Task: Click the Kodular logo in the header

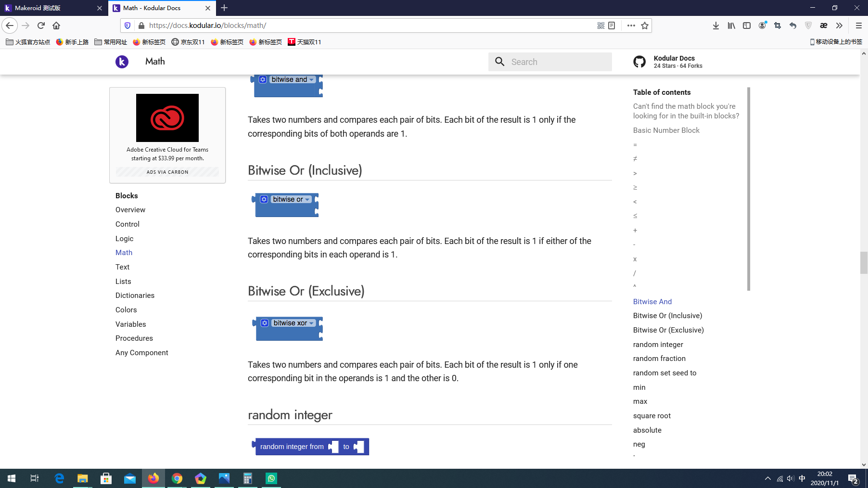Action: coord(122,62)
